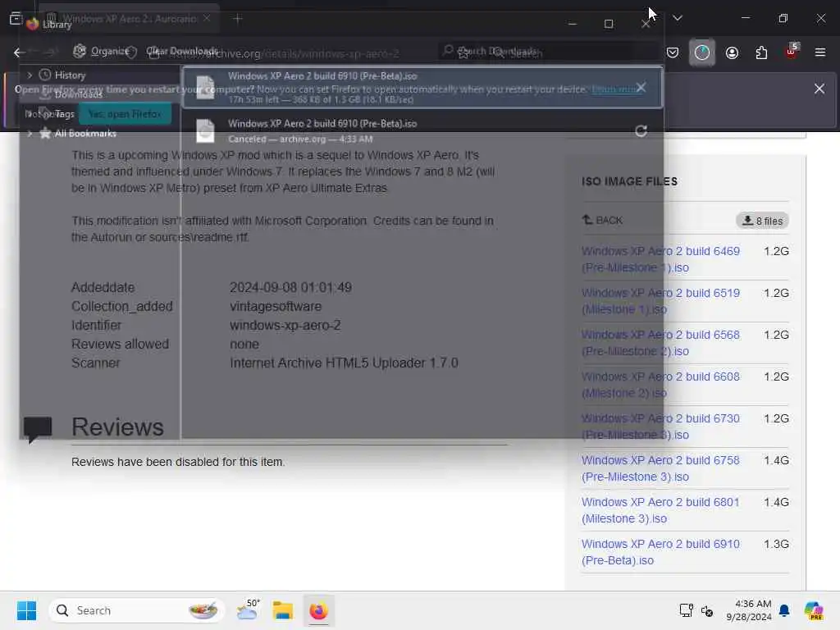Click BACK in ISO image files
840x630 pixels.
[602, 220]
